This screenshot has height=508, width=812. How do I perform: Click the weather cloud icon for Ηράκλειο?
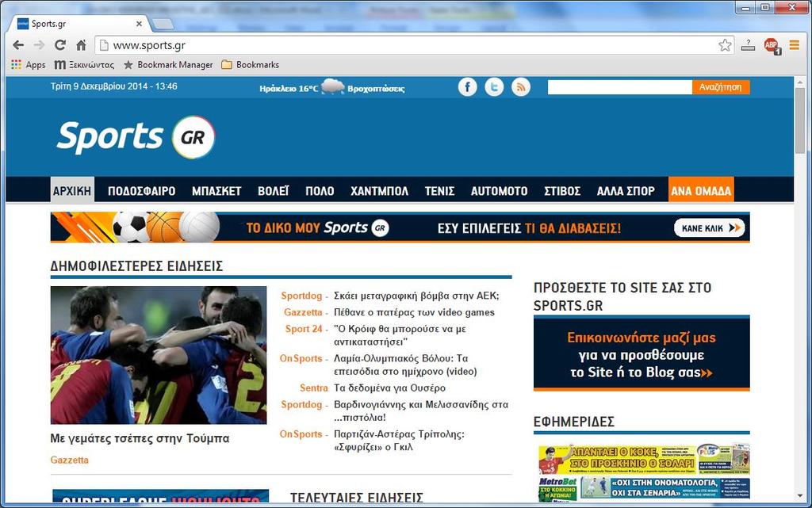click(x=332, y=86)
